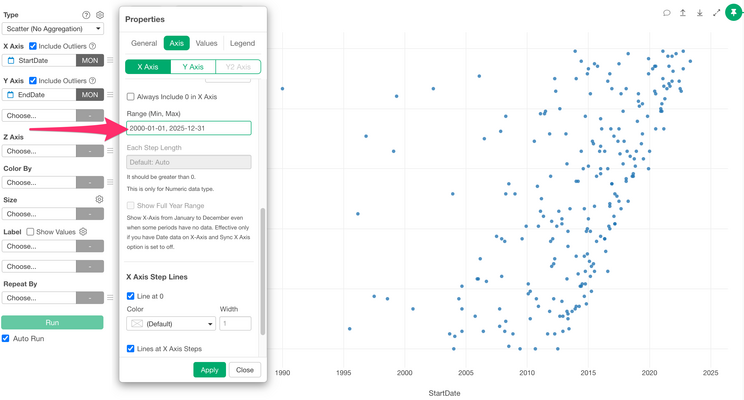744x400 pixels.
Task: Toggle Always Include 0 in X Axis
Action: tap(130, 97)
